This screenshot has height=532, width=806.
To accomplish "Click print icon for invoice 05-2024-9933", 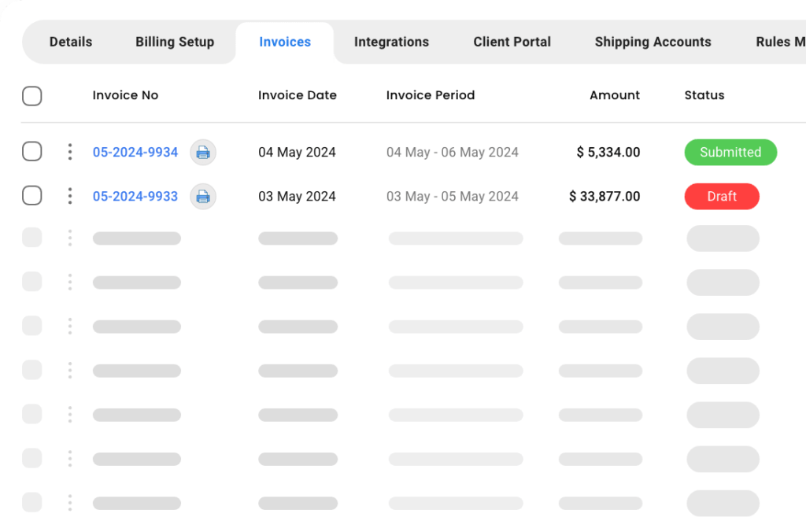I will 203,196.
